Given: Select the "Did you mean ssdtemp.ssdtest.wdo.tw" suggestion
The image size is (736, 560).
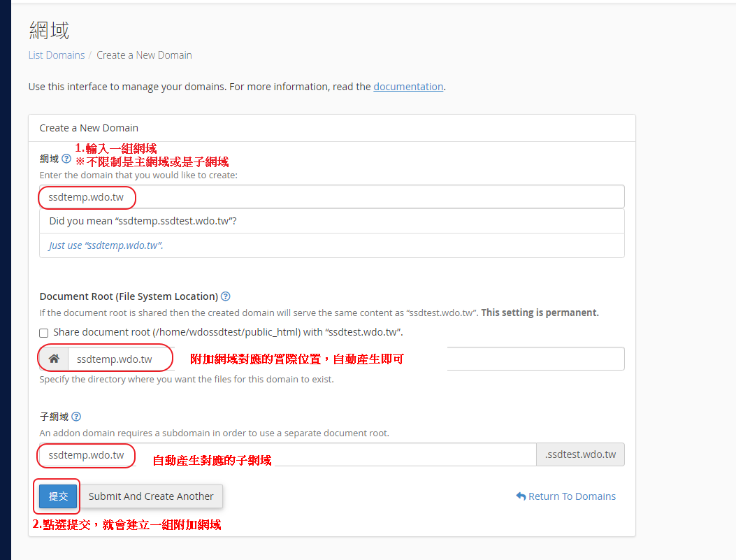Looking at the screenshot, I should pos(143,221).
